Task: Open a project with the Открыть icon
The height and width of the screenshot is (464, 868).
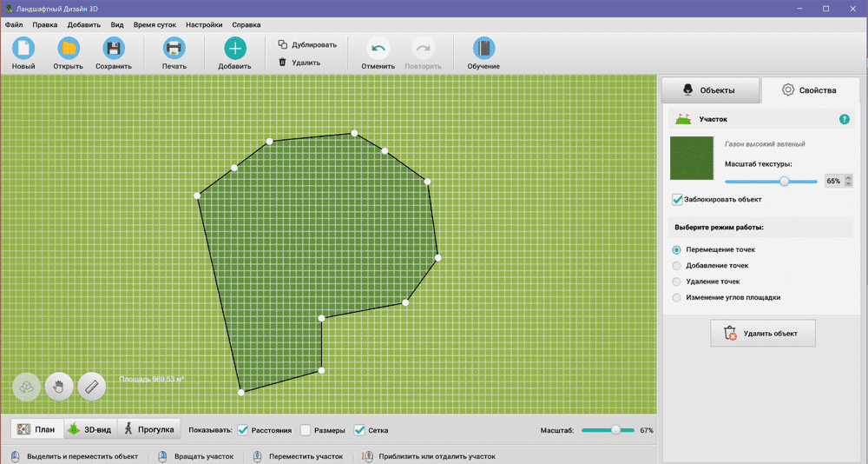Action: 68,49
